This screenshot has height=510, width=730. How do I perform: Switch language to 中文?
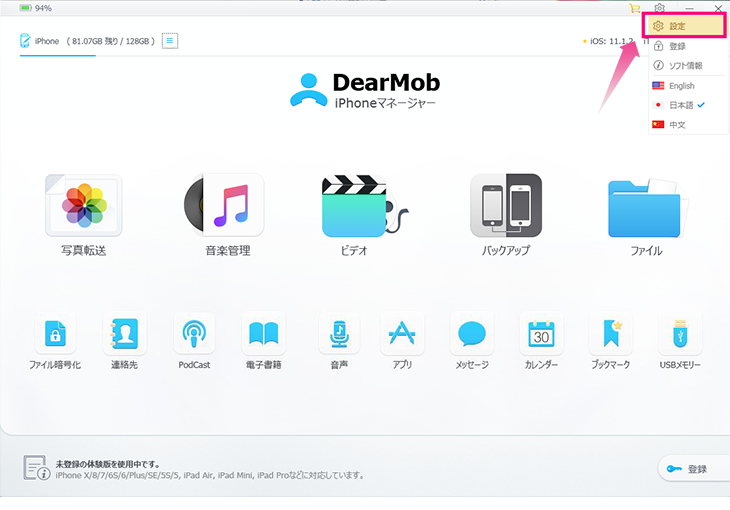[x=687, y=125]
